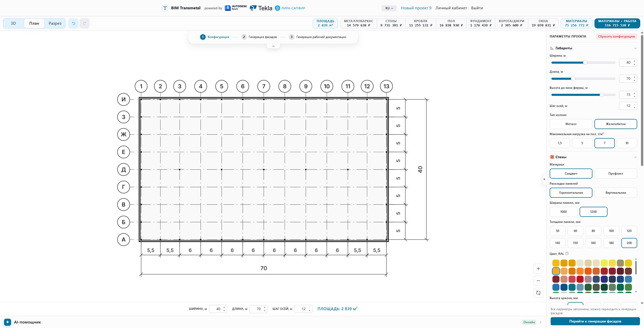Reset view with the rotate icon
644x328 pixels.
(538, 293)
